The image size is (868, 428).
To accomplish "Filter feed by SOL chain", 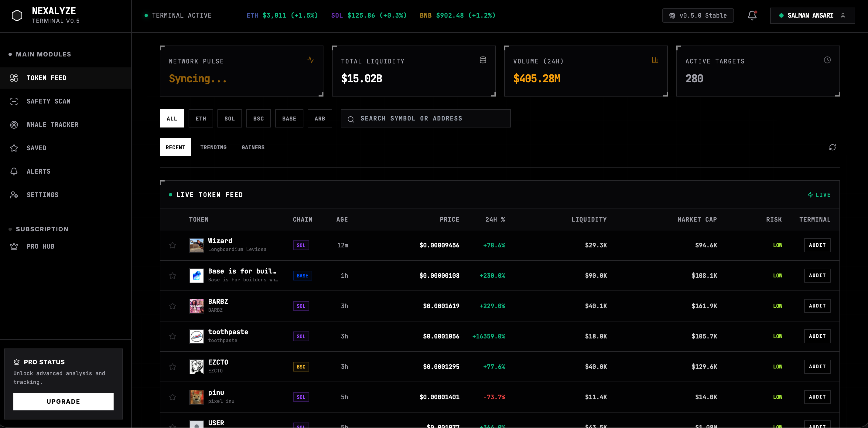I will pyautogui.click(x=230, y=118).
